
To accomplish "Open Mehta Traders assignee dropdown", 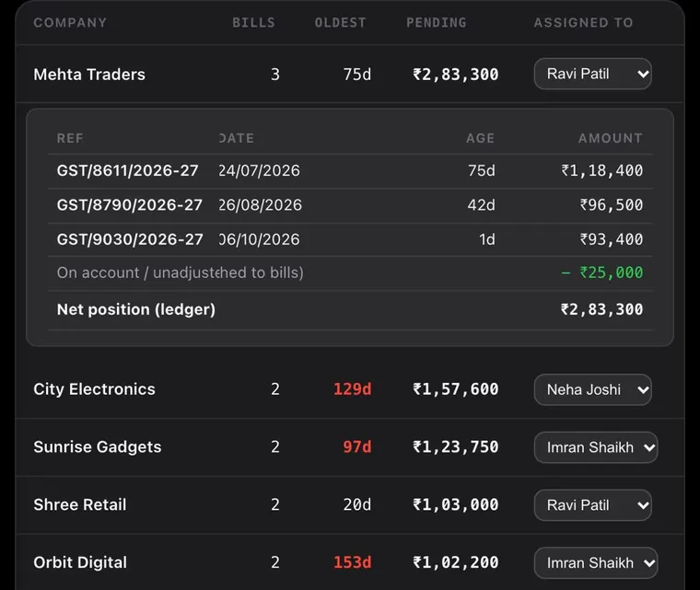I will 592,74.
